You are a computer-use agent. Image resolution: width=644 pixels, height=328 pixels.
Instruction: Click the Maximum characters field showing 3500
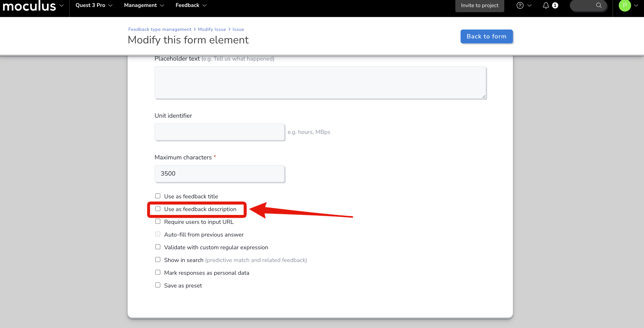pos(219,173)
